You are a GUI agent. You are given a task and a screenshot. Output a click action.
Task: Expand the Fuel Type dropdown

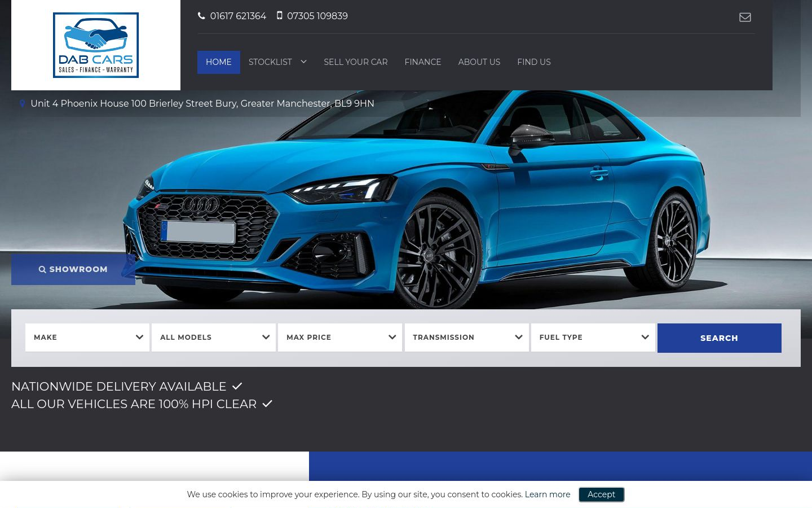pyautogui.click(x=593, y=338)
